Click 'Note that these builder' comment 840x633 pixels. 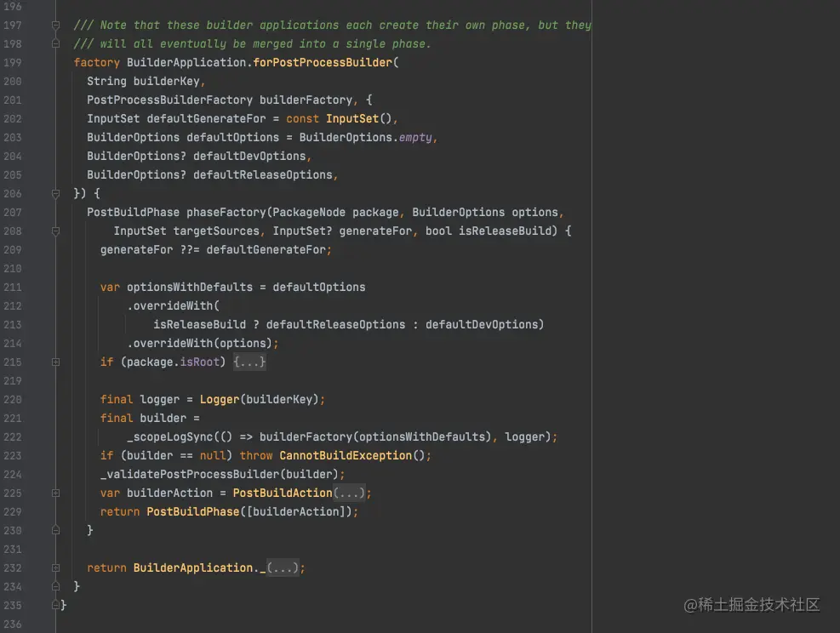click(x=176, y=26)
